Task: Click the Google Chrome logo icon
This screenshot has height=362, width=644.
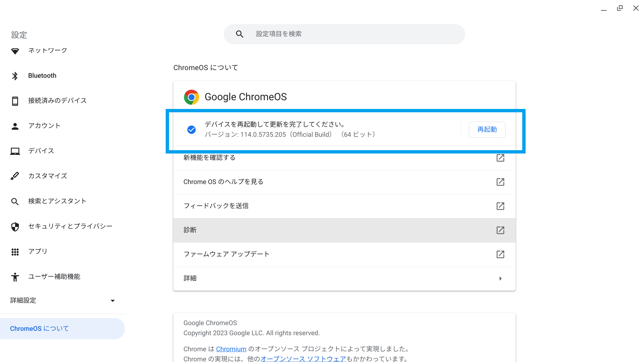Action: point(192,97)
